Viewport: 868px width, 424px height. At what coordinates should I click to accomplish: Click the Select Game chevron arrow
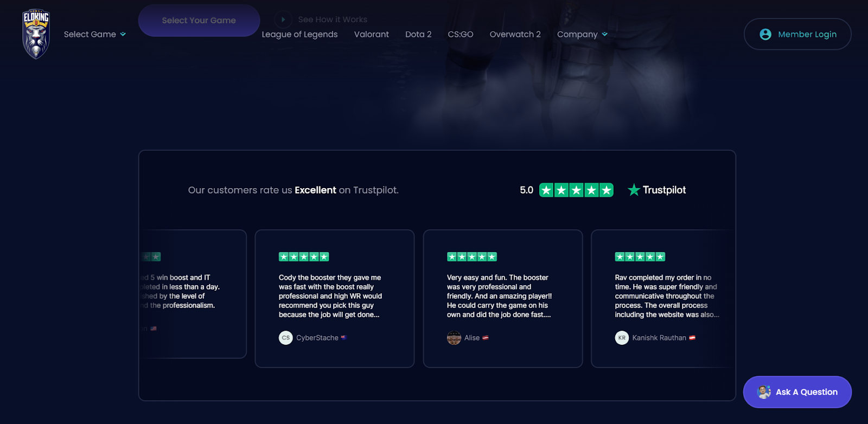(123, 34)
